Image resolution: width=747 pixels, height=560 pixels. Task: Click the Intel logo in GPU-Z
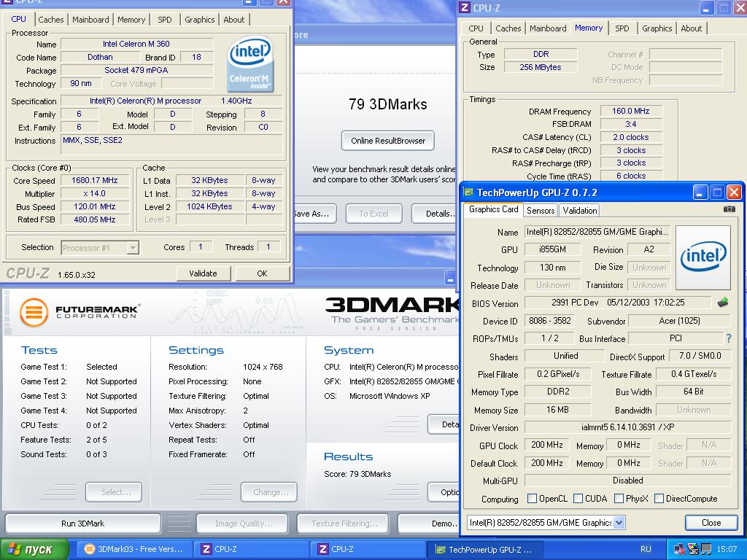703,257
